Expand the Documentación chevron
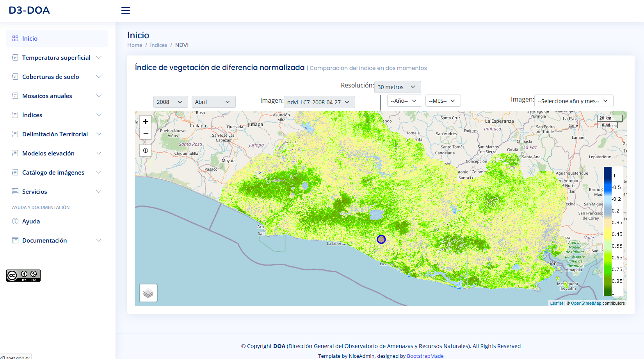644x359 pixels. tap(99, 240)
